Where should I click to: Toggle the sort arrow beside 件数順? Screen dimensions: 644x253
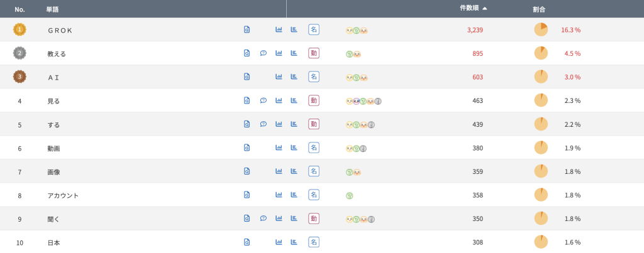(x=485, y=9)
